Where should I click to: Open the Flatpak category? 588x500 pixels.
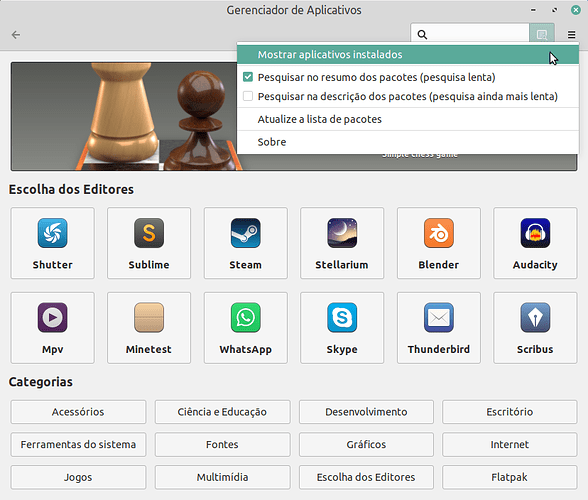tap(510, 477)
